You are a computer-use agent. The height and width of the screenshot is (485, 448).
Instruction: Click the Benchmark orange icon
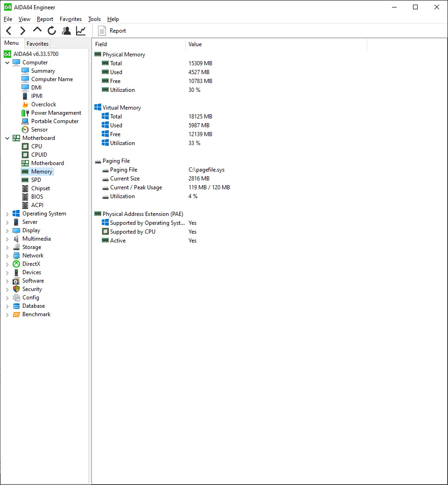tap(16, 314)
